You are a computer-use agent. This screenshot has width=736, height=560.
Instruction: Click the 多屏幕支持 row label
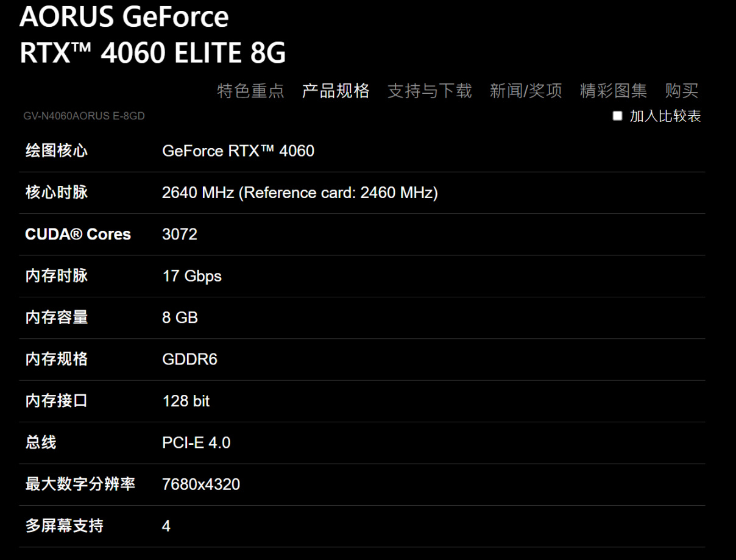point(64,526)
